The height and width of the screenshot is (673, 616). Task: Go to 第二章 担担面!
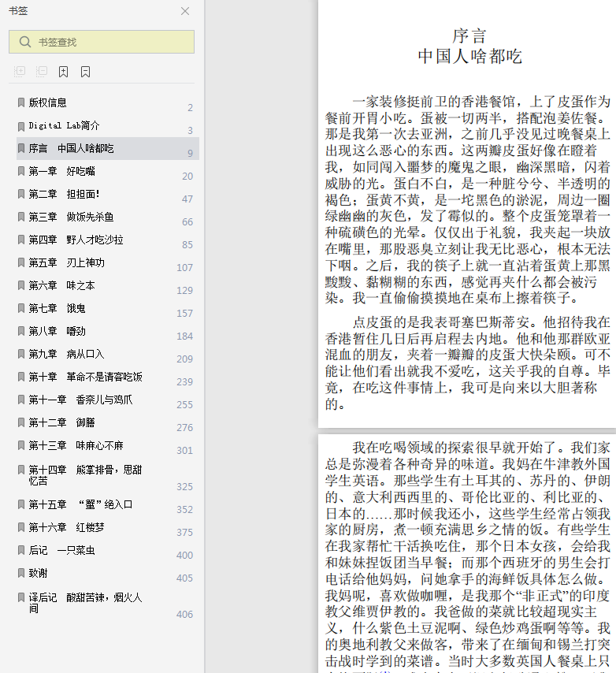coord(64,194)
